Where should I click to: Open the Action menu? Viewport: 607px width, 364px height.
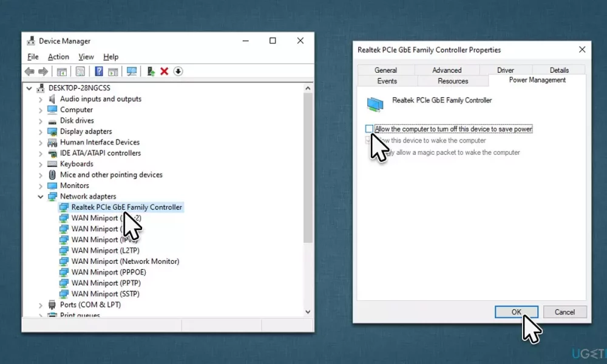(x=58, y=57)
